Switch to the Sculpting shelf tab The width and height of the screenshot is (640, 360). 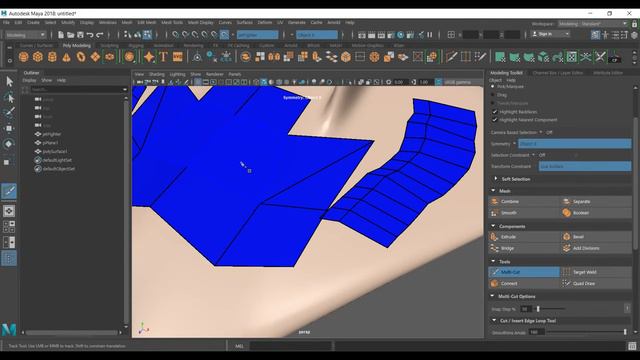(109, 46)
